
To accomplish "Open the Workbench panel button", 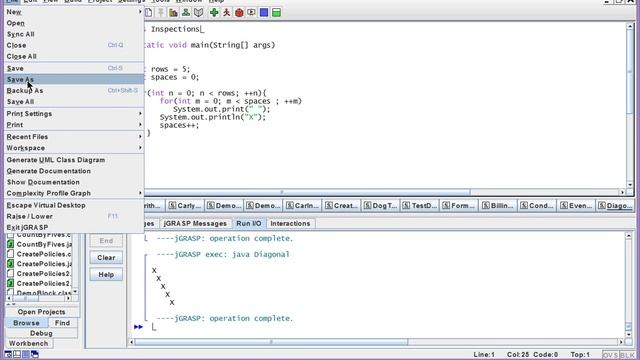I will coord(29,343).
